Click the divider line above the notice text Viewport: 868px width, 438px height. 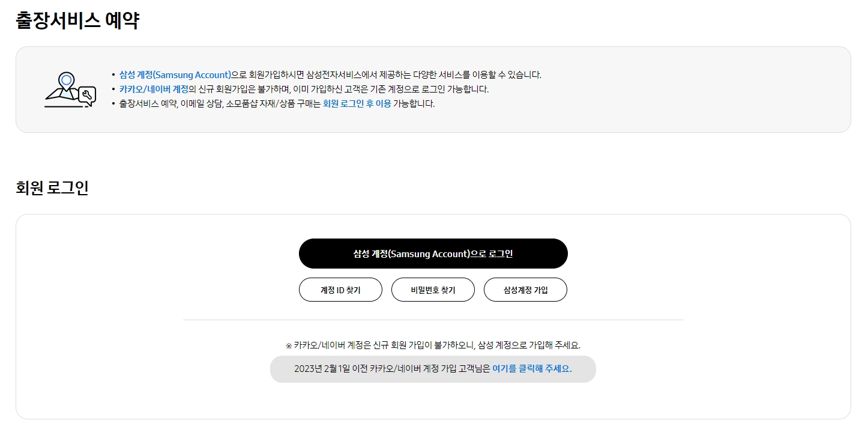click(433, 319)
